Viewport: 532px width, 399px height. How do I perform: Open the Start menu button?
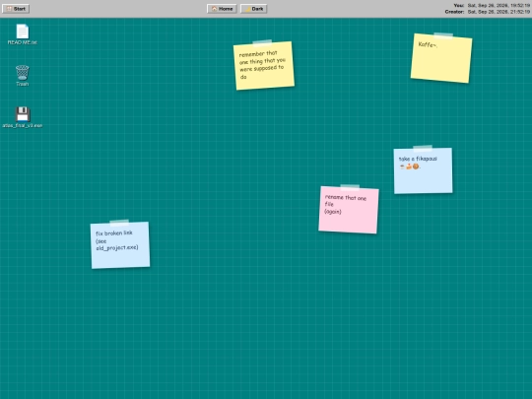pyautogui.click(x=16, y=9)
